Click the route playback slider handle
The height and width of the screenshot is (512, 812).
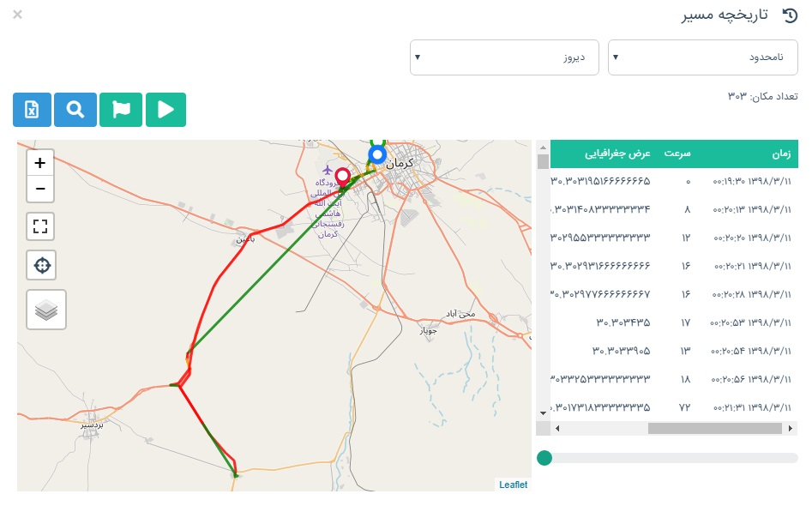(544, 458)
